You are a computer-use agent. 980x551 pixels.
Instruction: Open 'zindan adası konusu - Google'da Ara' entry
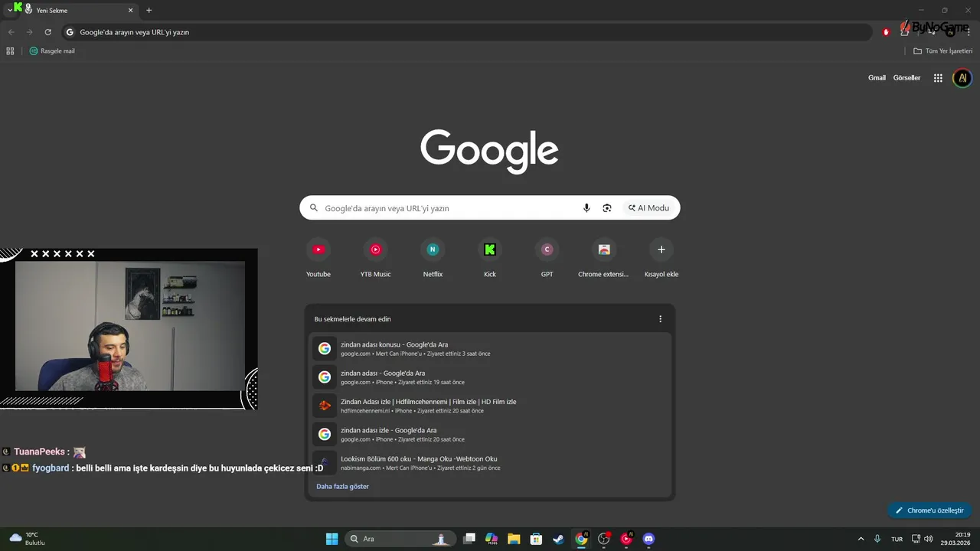tap(490, 349)
